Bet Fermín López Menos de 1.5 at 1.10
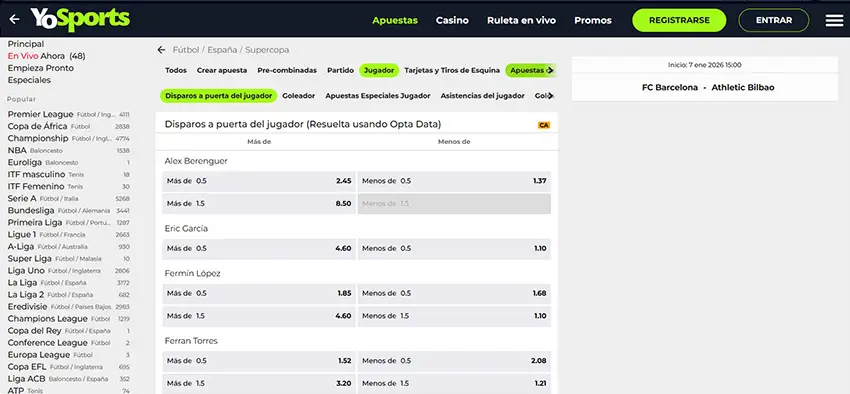850x394 pixels. coord(454,316)
